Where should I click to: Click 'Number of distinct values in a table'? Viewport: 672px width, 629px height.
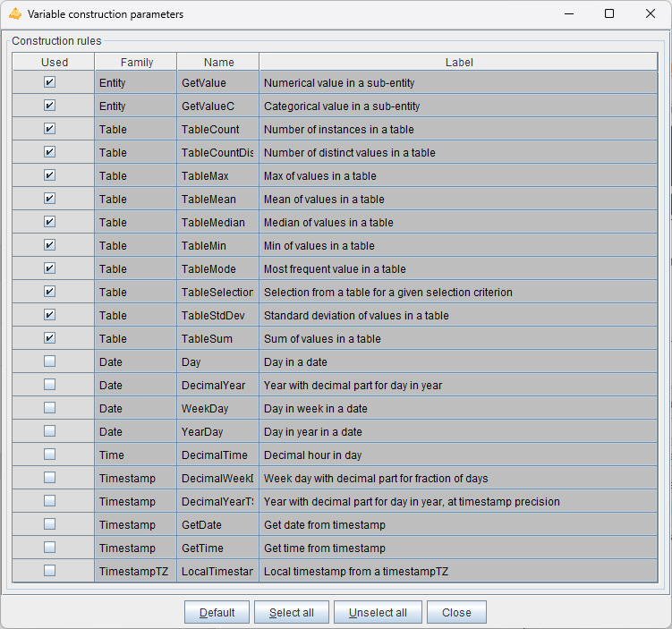(349, 152)
